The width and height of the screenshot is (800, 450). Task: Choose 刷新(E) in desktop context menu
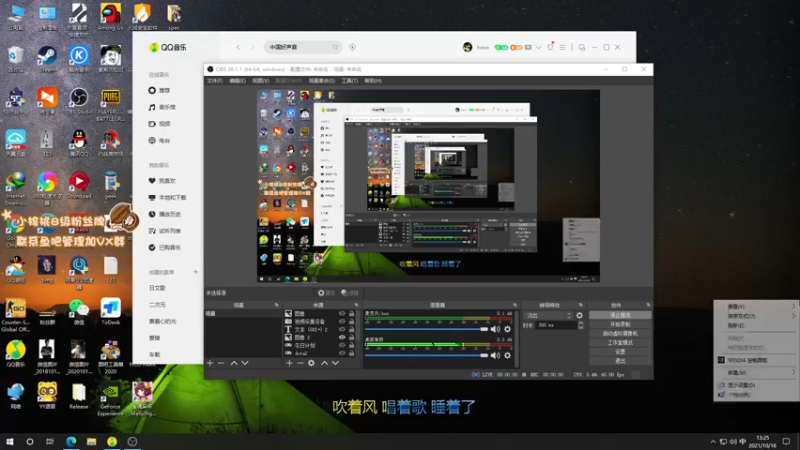(756, 325)
